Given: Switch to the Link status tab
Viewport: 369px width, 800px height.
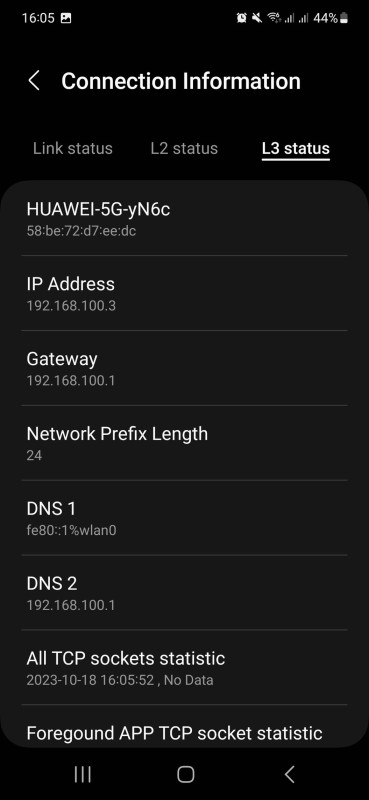Looking at the screenshot, I should [x=72, y=148].
